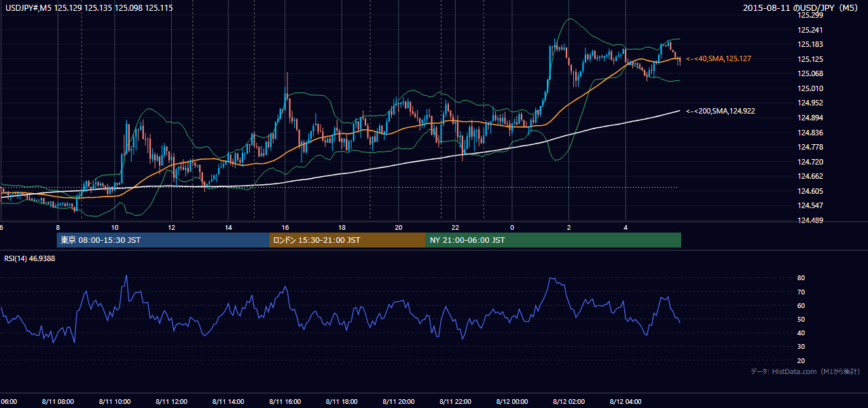Viewport: 868px width, 408px height.
Task: Click the 8/11 16:00 time label
Action: coord(285,402)
